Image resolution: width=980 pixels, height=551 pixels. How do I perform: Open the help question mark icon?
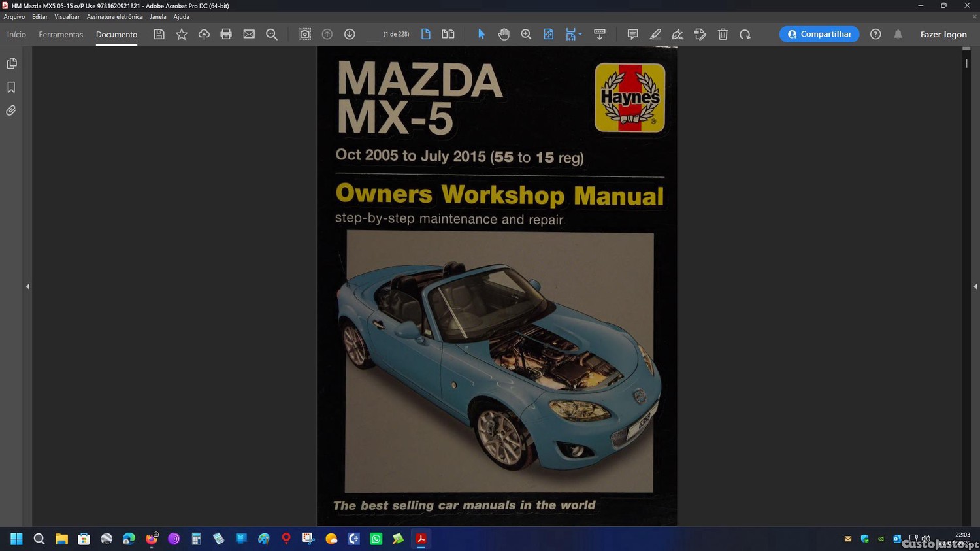875,34
